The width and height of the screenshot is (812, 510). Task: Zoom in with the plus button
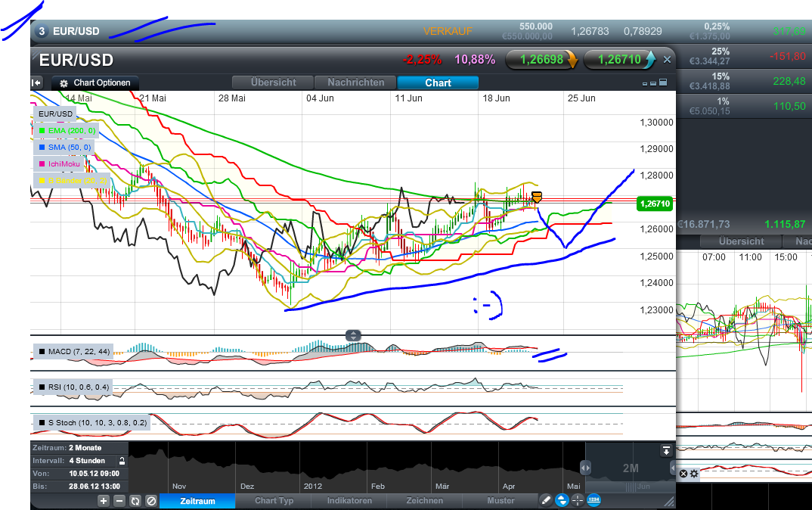[x=104, y=501]
